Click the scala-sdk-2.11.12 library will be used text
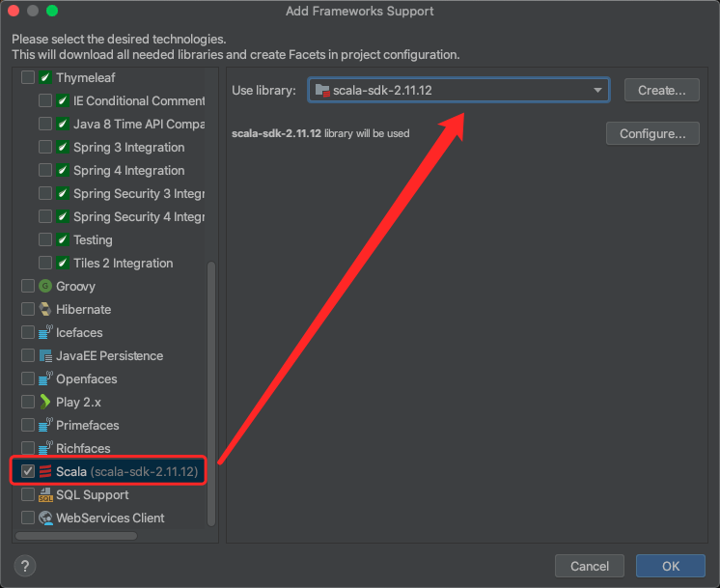Image resolution: width=720 pixels, height=588 pixels. [320, 133]
